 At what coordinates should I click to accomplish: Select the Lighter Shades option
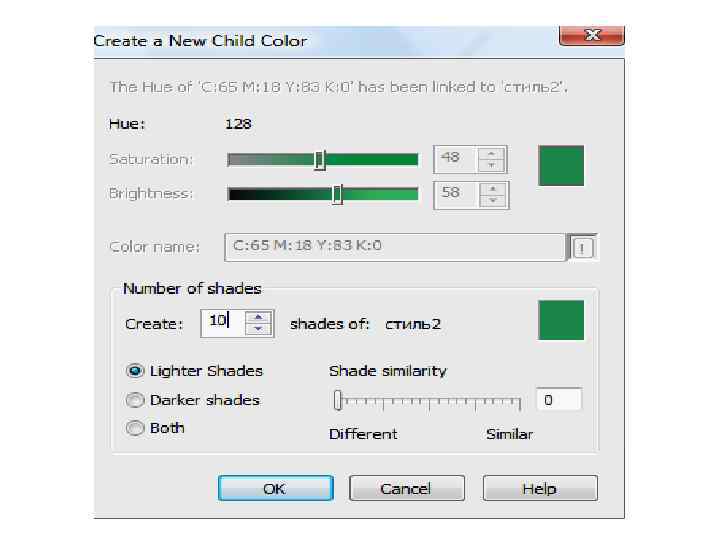(x=135, y=371)
